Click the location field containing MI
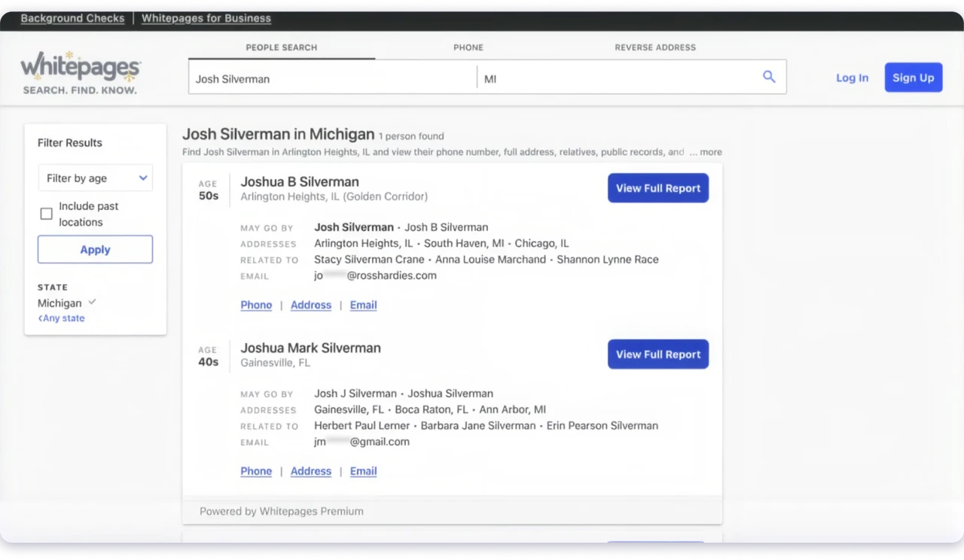This screenshot has width=964, height=560. coord(618,78)
